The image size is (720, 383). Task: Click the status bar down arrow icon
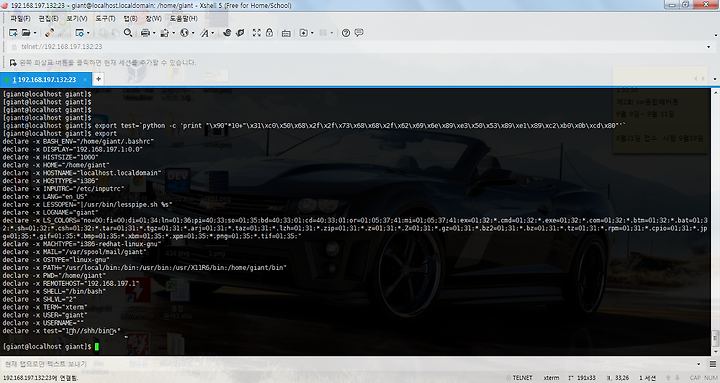pos(677,378)
